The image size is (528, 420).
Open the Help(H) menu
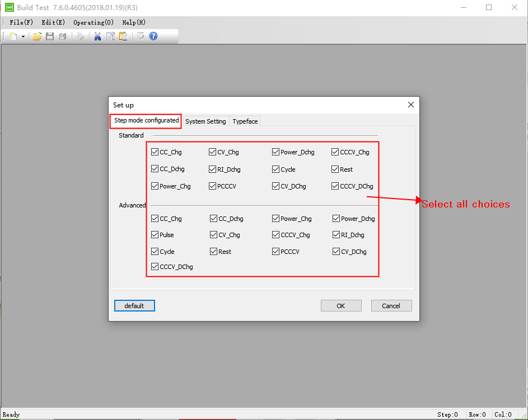(x=134, y=22)
